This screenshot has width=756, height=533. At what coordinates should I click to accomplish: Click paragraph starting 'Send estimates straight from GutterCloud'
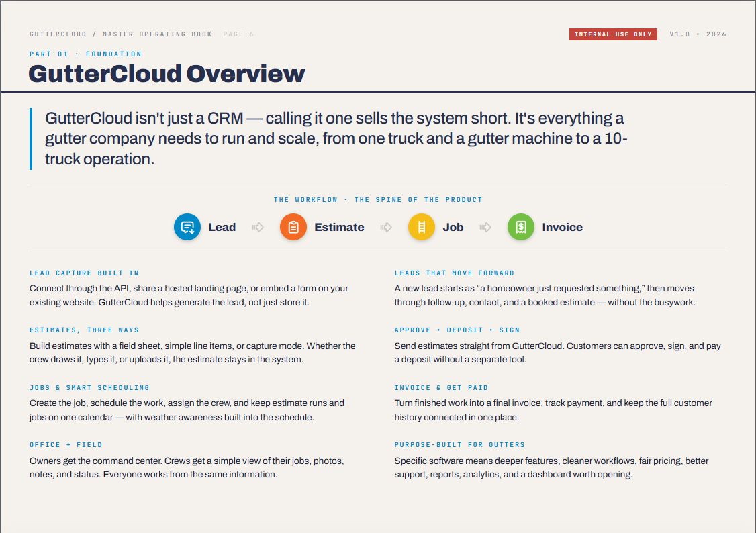[557, 353]
